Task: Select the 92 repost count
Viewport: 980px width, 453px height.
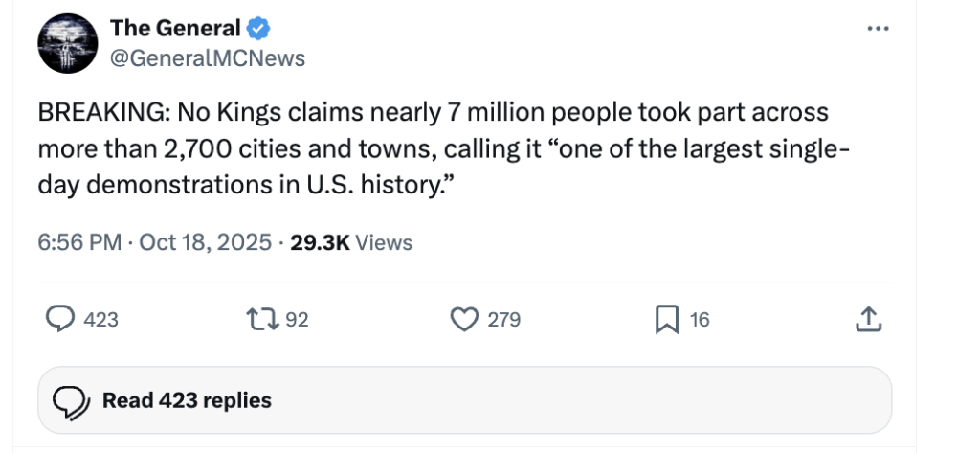Action: tap(297, 320)
